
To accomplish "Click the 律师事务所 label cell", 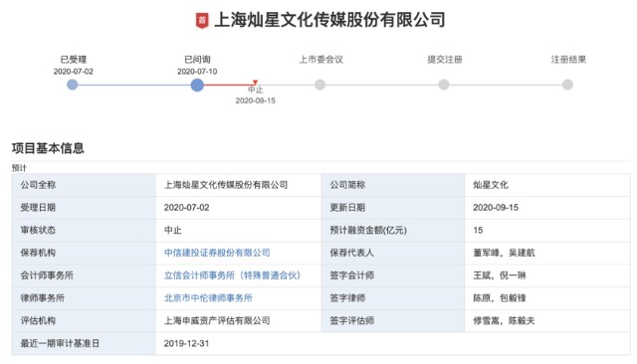I will click(x=84, y=298).
